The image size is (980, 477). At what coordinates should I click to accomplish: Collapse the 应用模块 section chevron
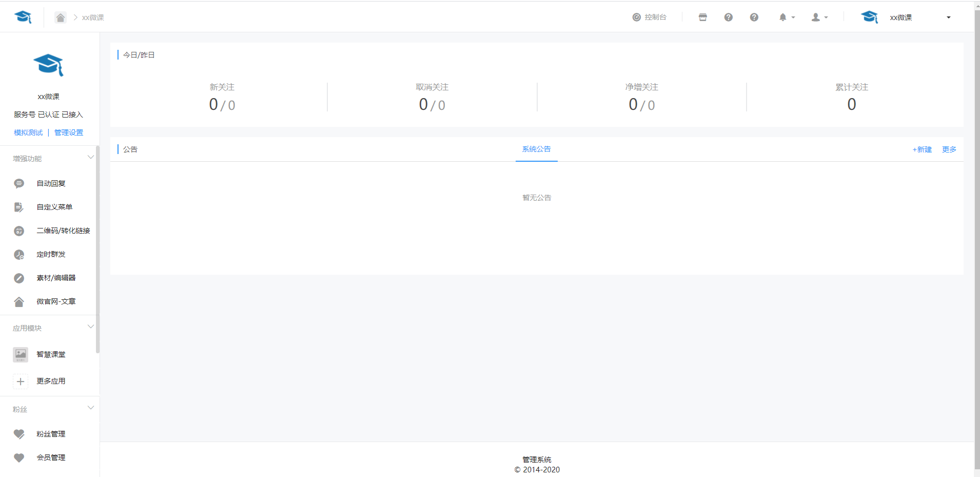(91, 327)
